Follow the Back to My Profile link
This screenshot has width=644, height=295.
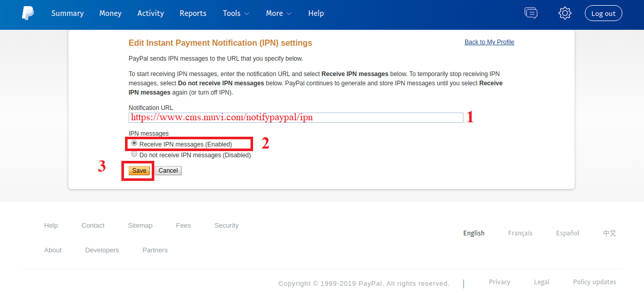(489, 42)
